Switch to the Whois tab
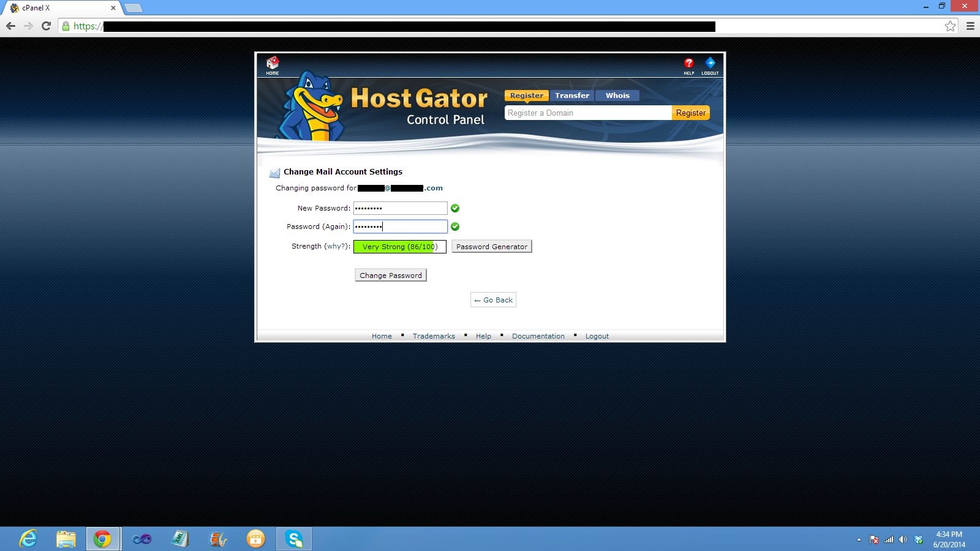980x551 pixels. (617, 96)
